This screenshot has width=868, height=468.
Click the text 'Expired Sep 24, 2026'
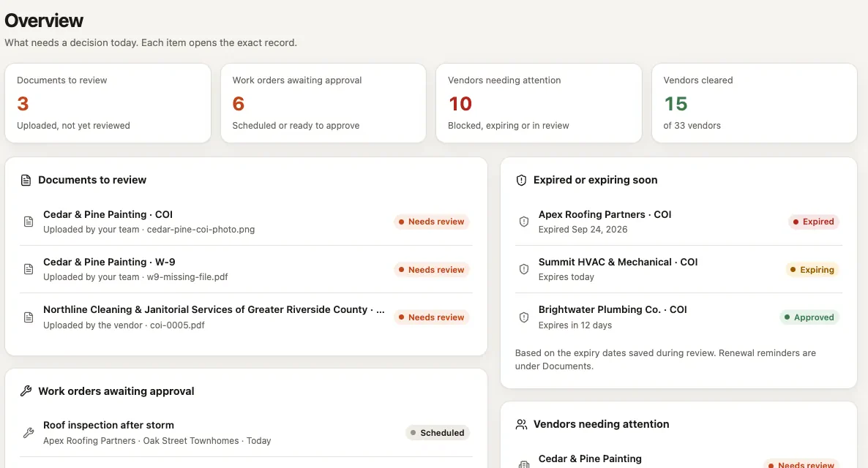coord(583,230)
